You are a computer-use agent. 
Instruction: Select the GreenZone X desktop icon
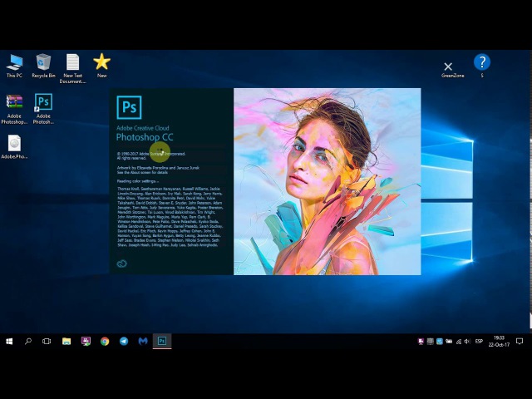click(x=452, y=70)
